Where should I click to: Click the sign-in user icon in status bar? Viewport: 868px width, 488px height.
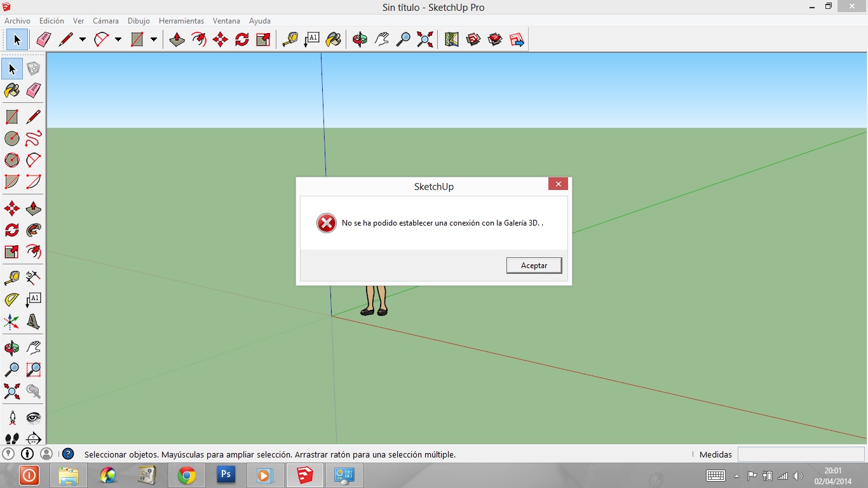tap(46, 454)
